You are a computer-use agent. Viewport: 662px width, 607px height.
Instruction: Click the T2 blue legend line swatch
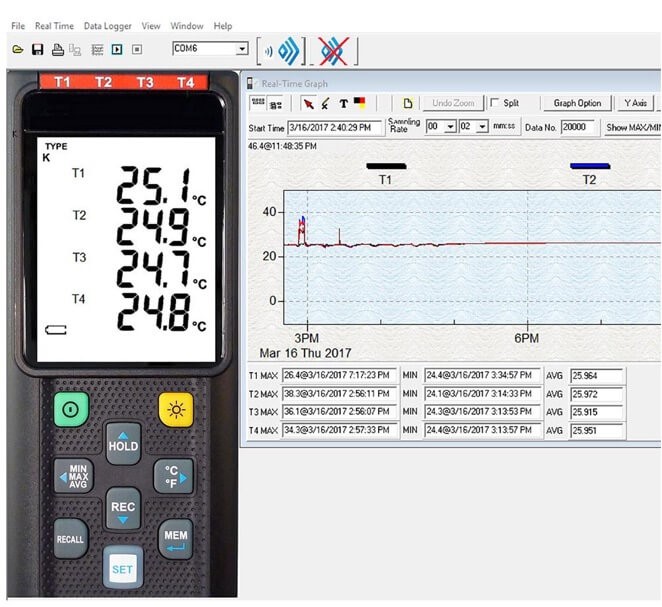(590, 166)
